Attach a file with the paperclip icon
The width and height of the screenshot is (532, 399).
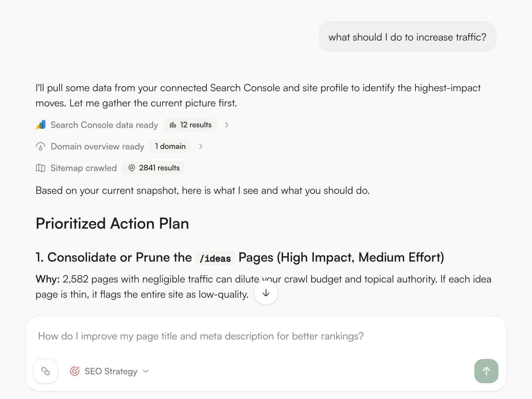point(46,371)
